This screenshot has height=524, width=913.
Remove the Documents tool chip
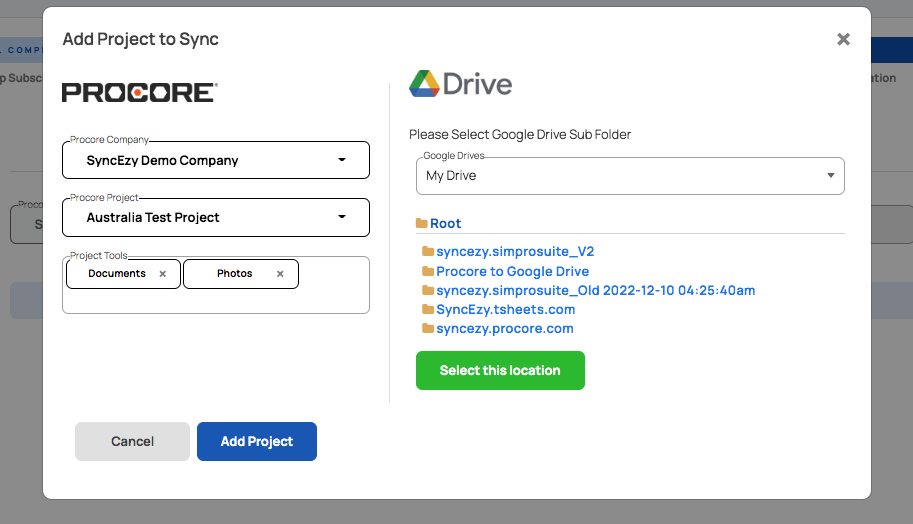[x=162, y=274]
